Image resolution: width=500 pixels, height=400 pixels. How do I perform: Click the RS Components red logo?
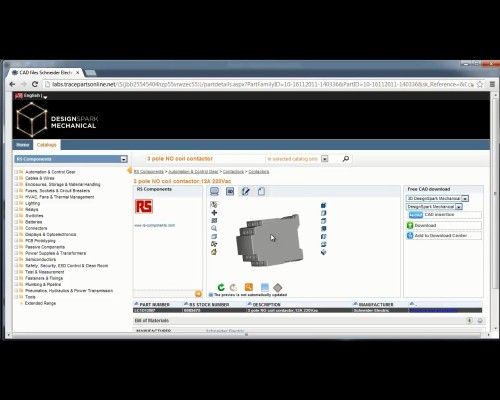click(144, 206)
